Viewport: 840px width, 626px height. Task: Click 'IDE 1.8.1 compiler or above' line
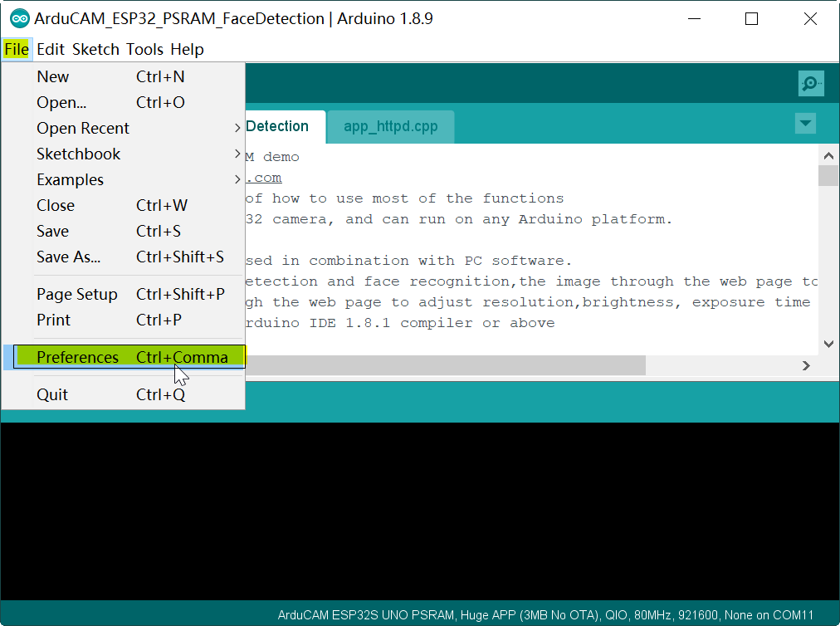(x=432, y=323)
